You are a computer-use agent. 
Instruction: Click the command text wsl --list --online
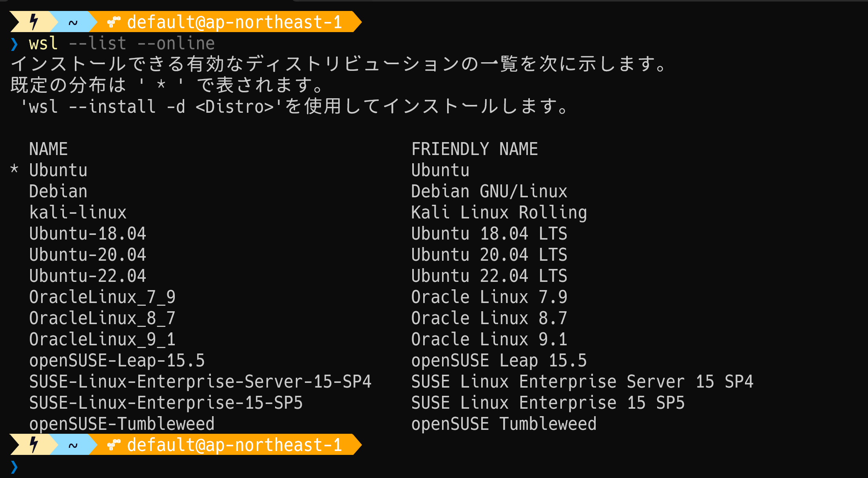[120, 43]
